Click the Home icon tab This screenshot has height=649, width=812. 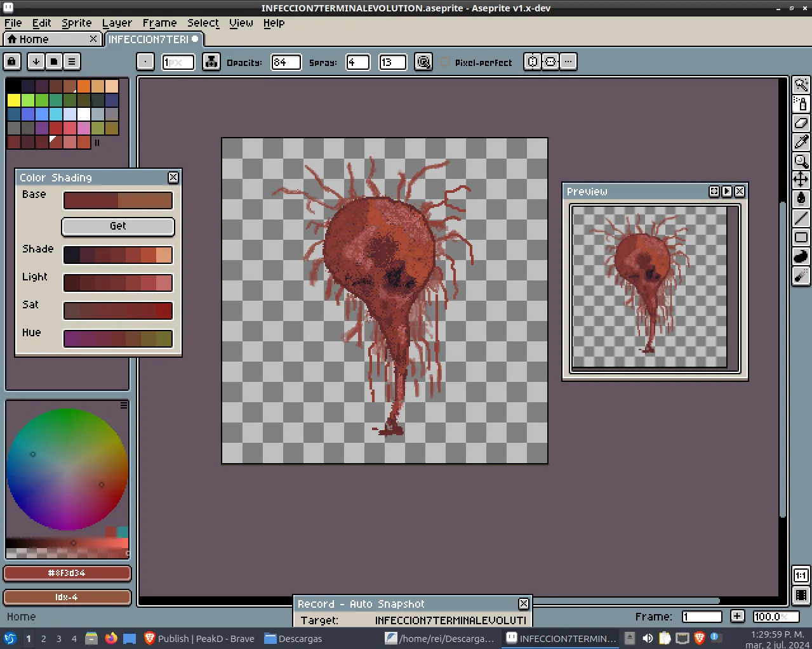coord(53,39)
